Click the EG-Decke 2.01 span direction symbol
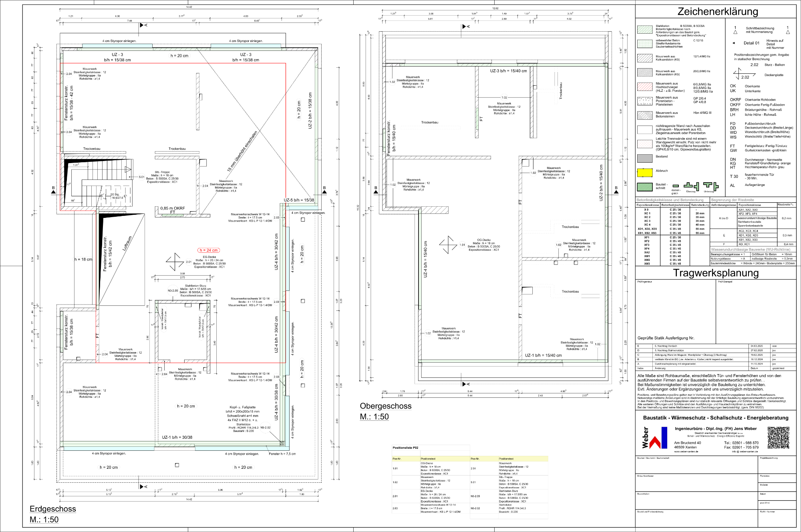This screenshot has height=532, width=801. 175,262
